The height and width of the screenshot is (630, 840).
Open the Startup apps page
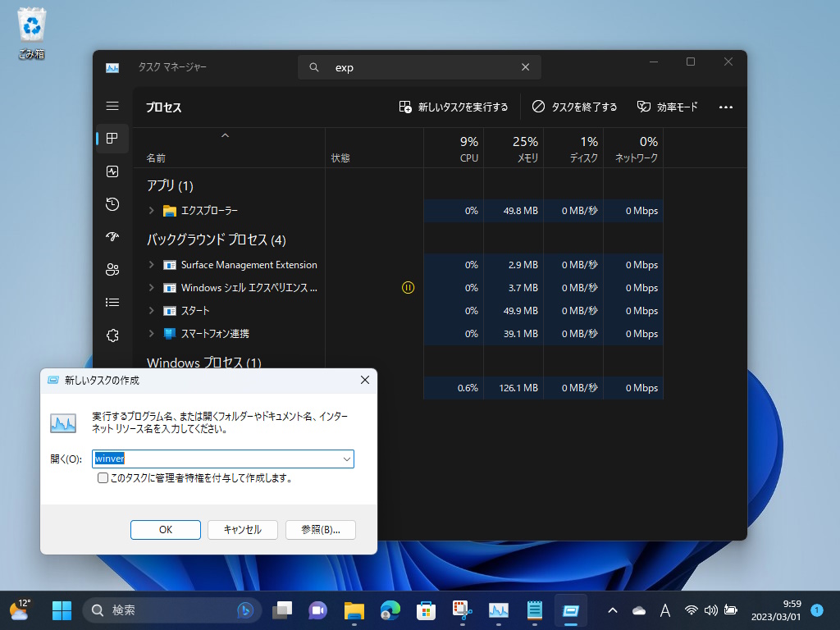(x=112, y=237)
